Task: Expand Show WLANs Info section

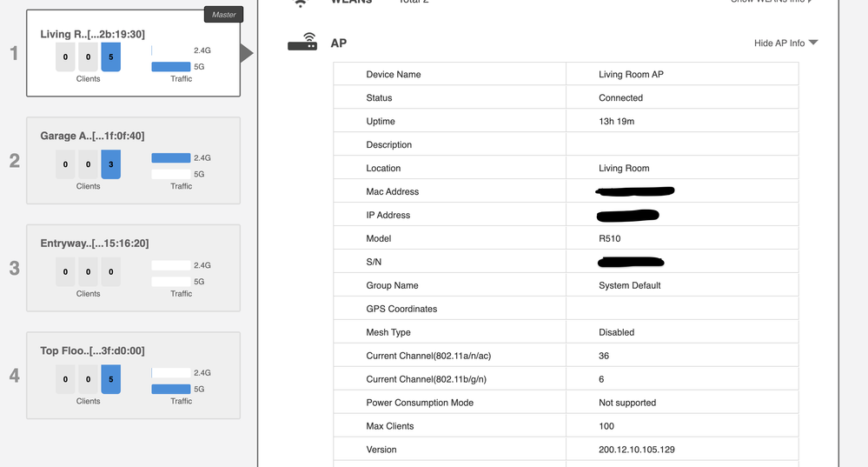Action: pos(773,3)
